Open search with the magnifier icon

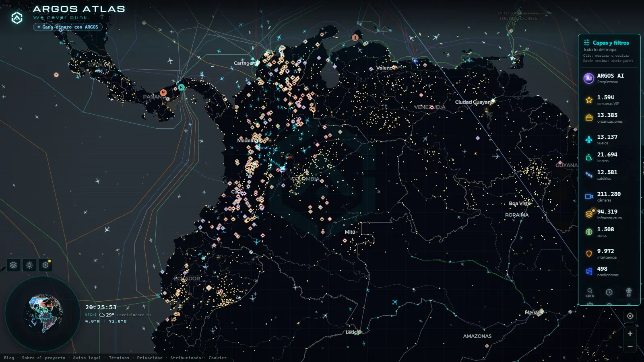[x=590, y=292]
